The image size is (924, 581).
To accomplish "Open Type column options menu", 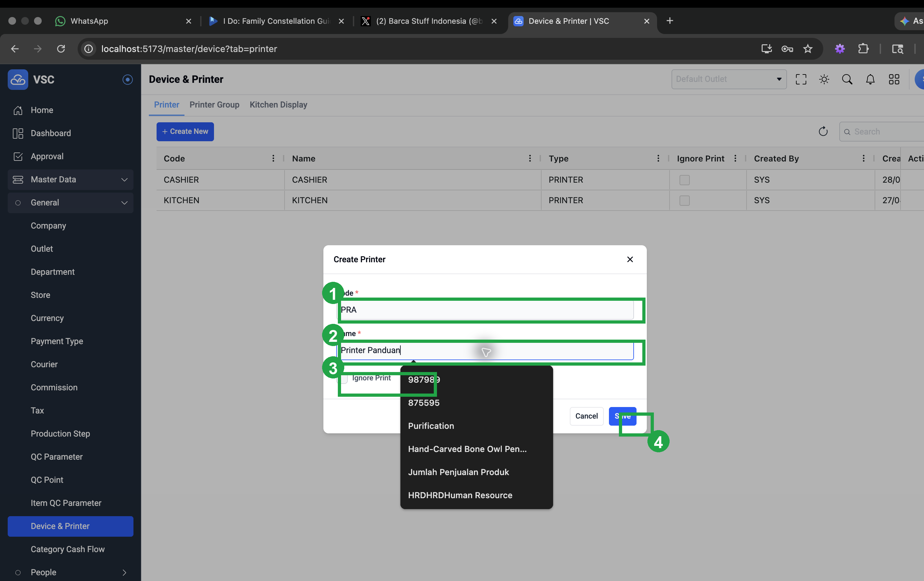I will coord(658,159).
